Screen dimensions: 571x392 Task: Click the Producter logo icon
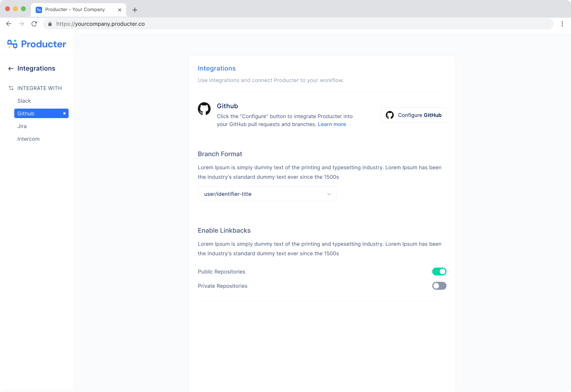tap(12, 44)
